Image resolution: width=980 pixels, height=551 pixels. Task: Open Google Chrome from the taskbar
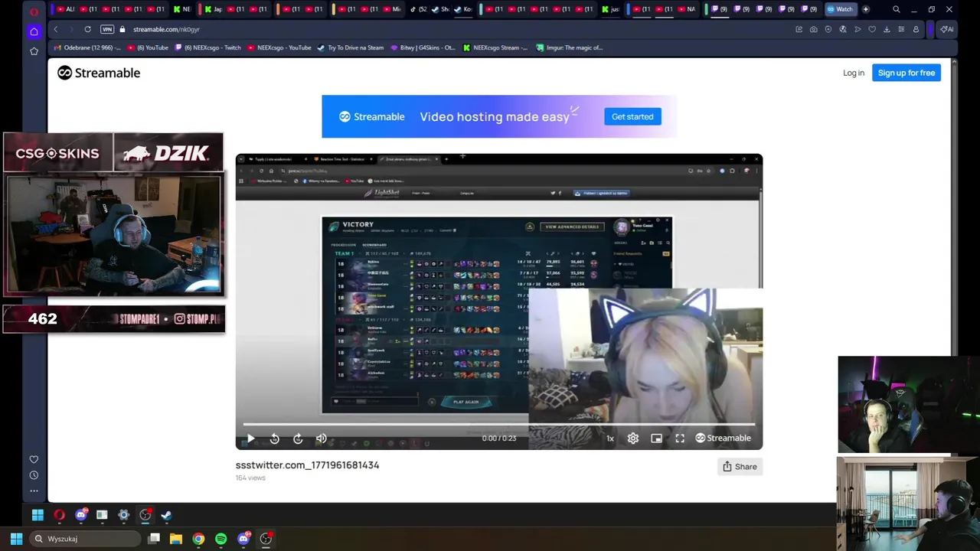tap(198, 539)
